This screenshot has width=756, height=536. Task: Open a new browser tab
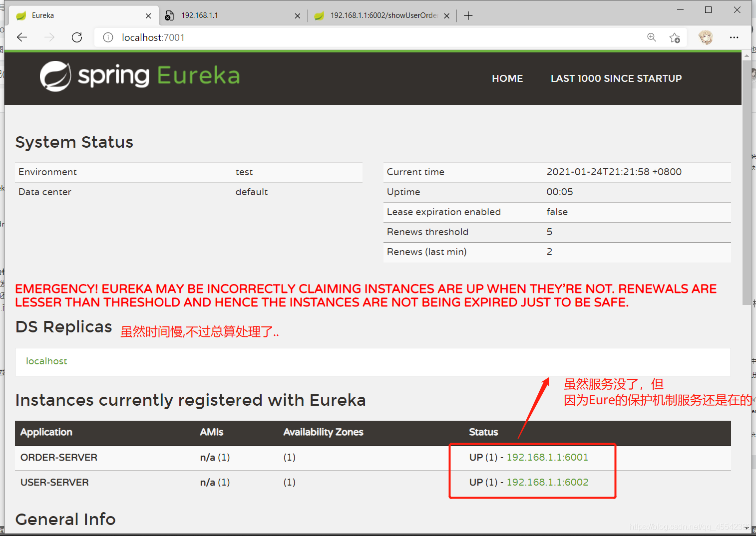pyautogui.click(x=468, y=15)
